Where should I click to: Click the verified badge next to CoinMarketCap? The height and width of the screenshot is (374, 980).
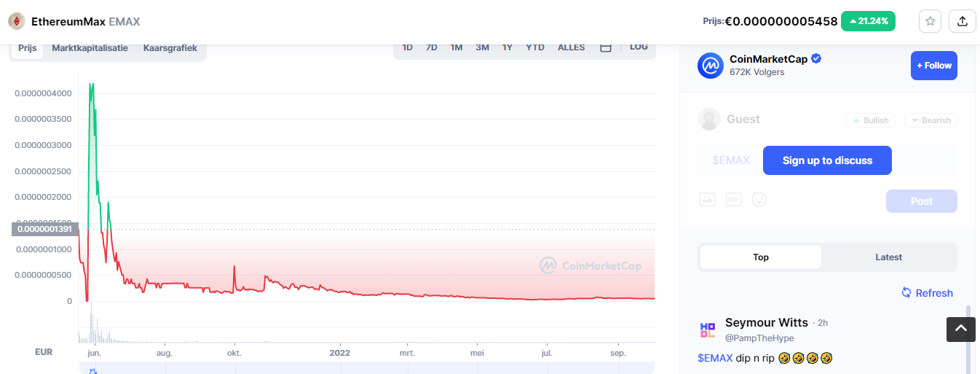tap(817, 59)
